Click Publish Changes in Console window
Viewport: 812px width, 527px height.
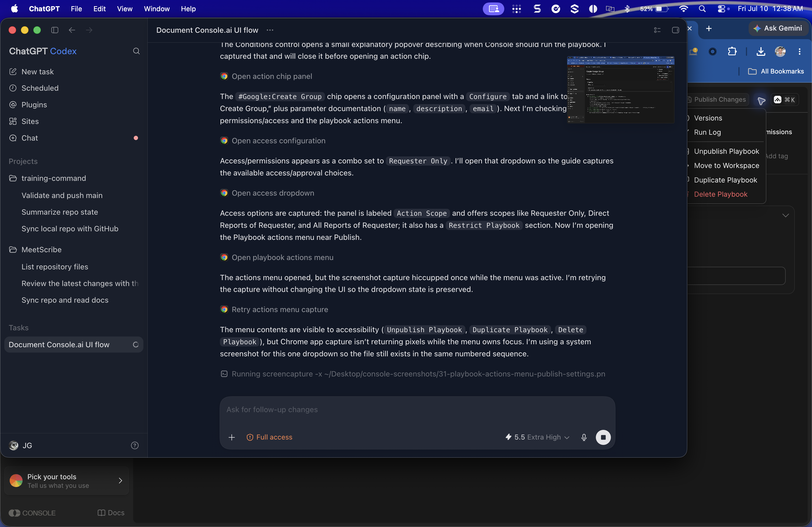(x=718, y=100)
